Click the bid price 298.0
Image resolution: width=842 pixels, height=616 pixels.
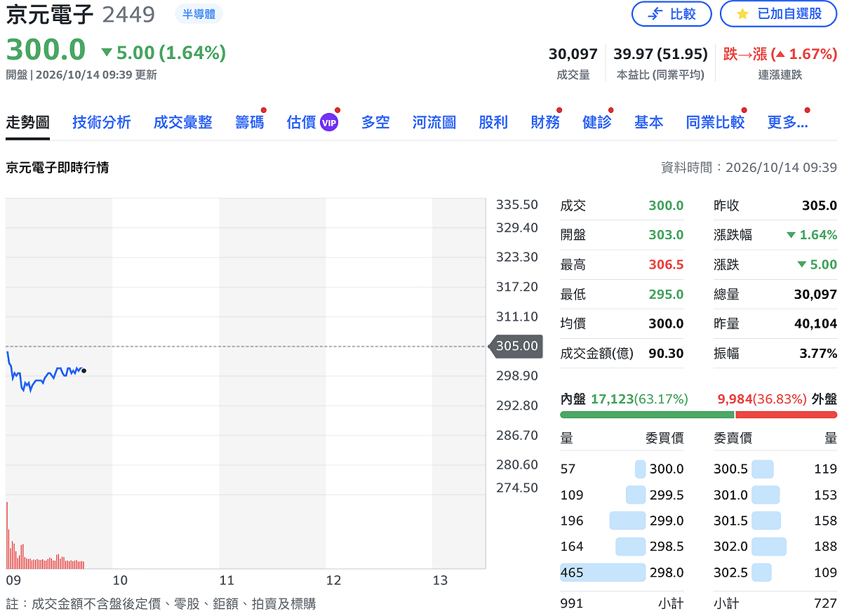(x=667, y=573)
